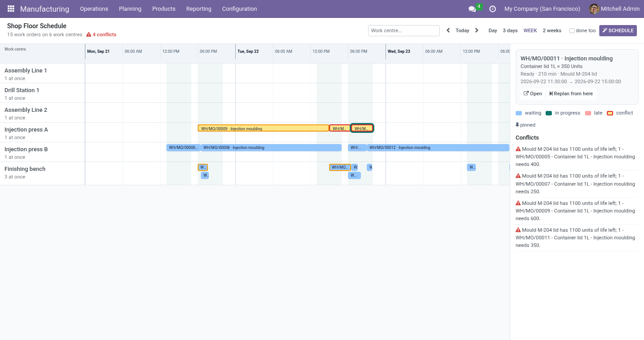644x340 pixels.
Task: Select the WEEK view
Action: [530, 30]
